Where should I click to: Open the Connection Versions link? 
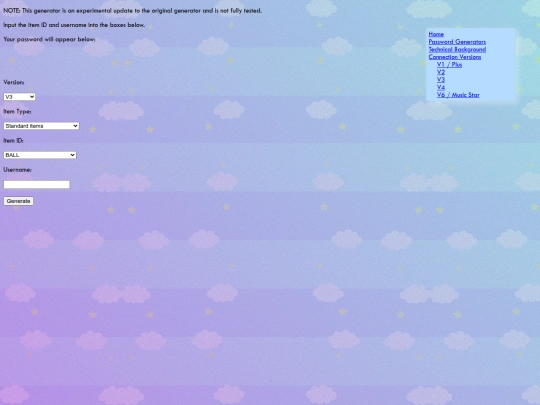pos(455,57)
